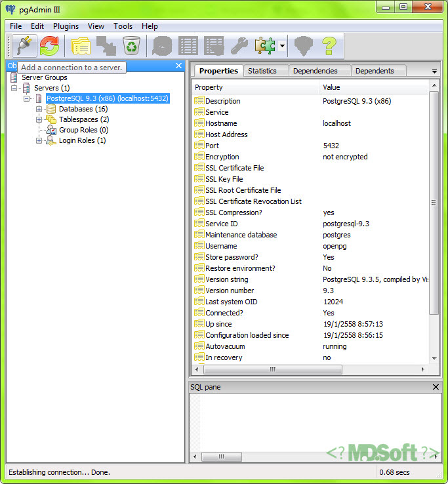This screenshot has height=484, width=448.
Task: Select PostgreSQL 9.3 (x86) (localhost:5432) tree item
Action: [x=108, y=98]
